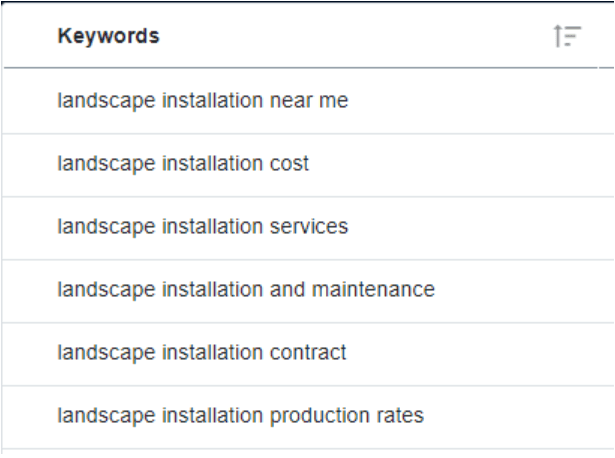Click the row ending in "services"
The height and width of the screenshot is (458, 615).
202,226
